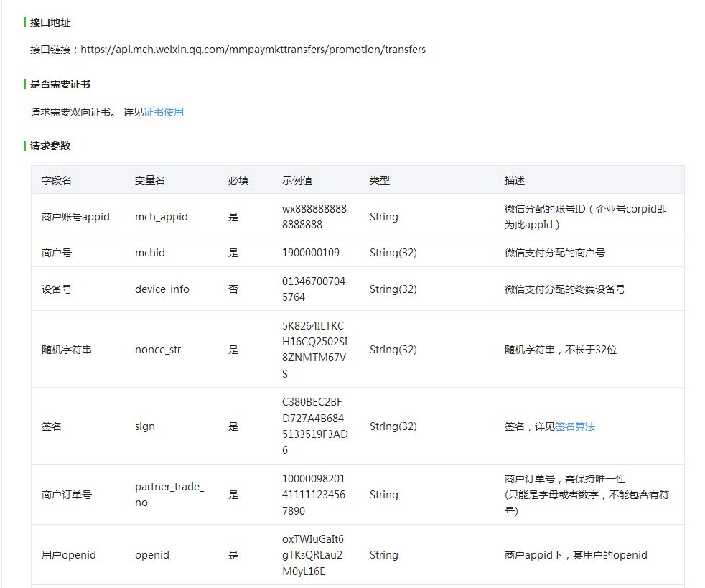705x588 pixels.
Task: Click the 接口地址 section heading
Action: 50,22
